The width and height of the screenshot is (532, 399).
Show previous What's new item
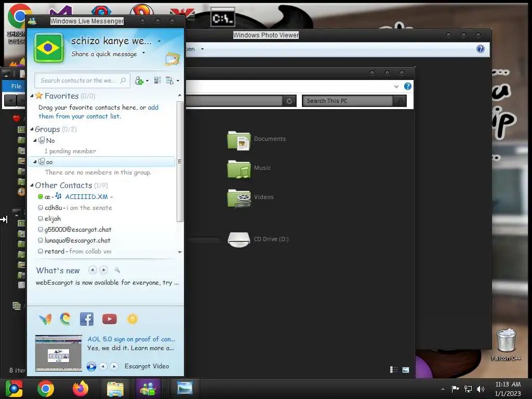(x=92, y=270)
